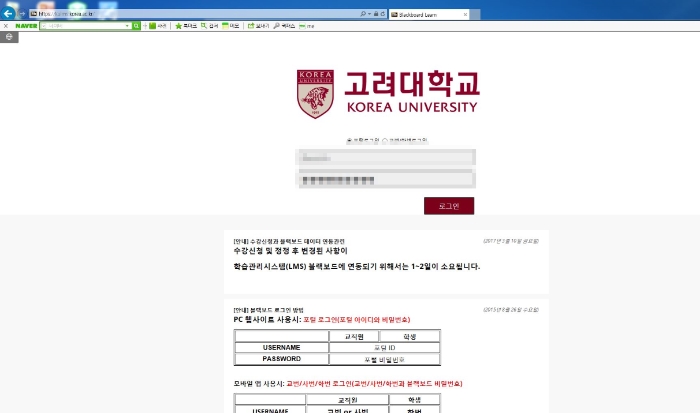
Task: Click the '모바일 앱 사용시' label
Action: point(258,384)
